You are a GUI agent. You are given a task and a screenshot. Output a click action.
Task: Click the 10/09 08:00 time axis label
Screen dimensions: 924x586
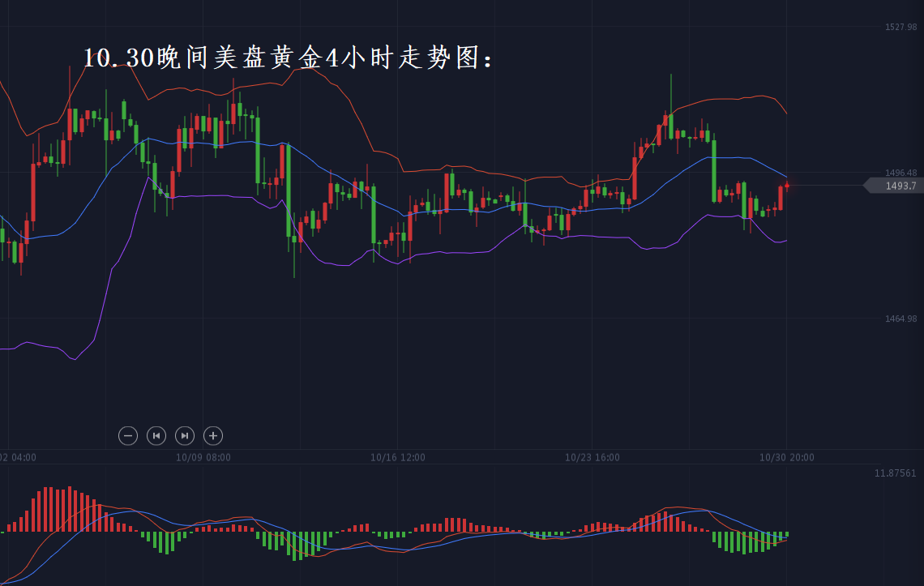(203, 457)
